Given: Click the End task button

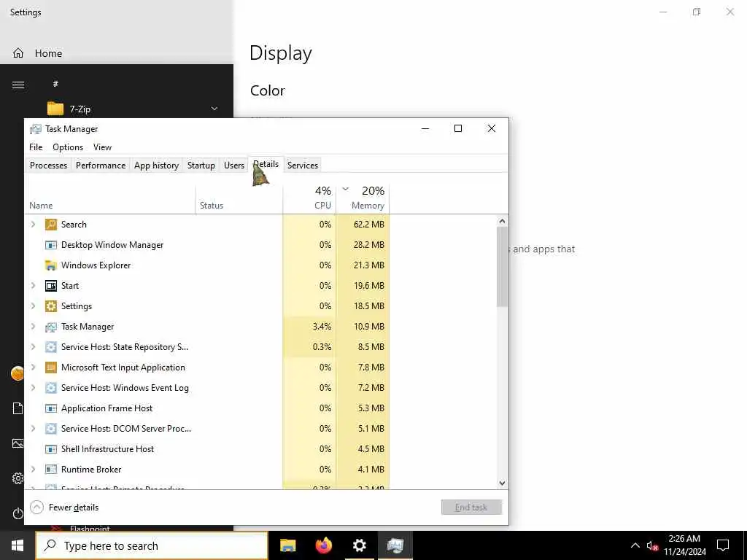Looking at the screenshot, I should tap(471, 507).
